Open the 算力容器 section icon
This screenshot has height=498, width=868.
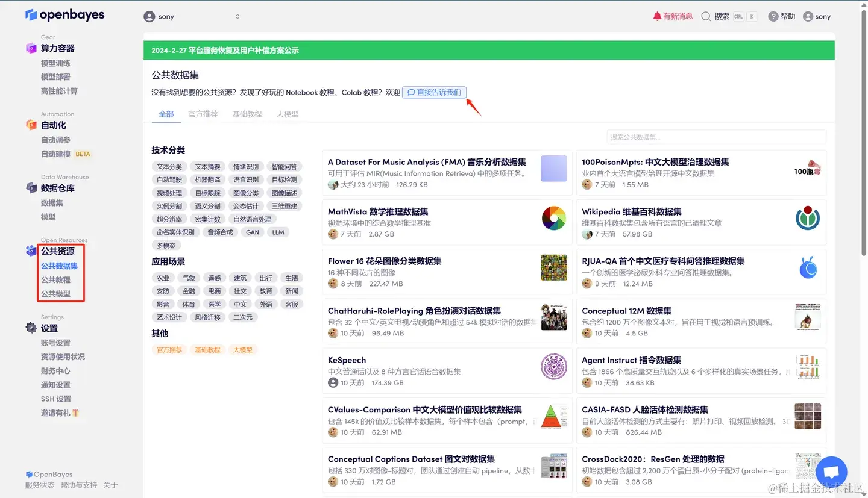click(31, 48)
